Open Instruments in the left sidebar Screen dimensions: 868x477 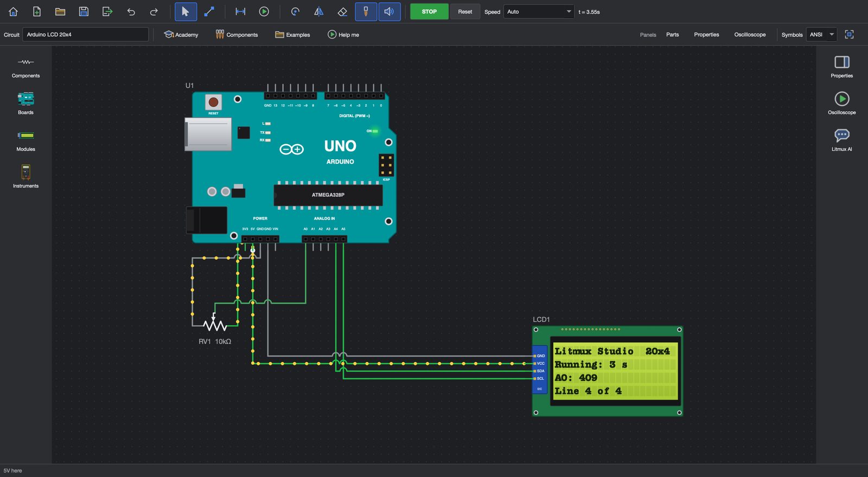click(x=25, y=177)
